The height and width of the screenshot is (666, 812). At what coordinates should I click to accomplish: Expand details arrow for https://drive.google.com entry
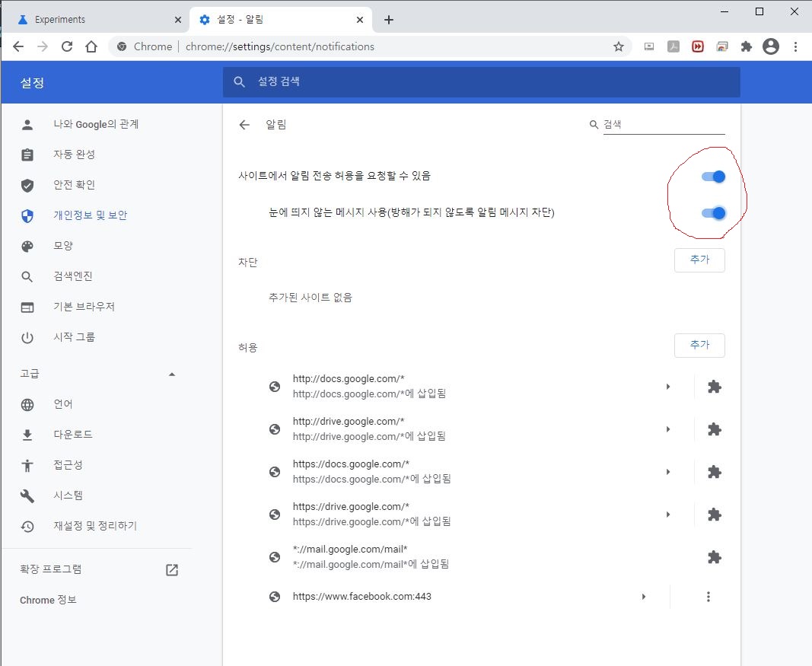coord(668,515)
